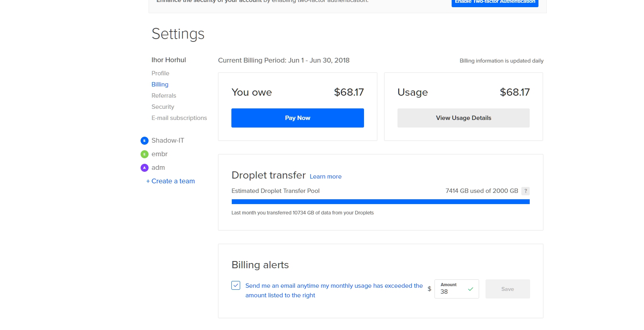Open E-mail subscriptions settings
The width and height of the screenshot is (644, 330).
(179, 118)
